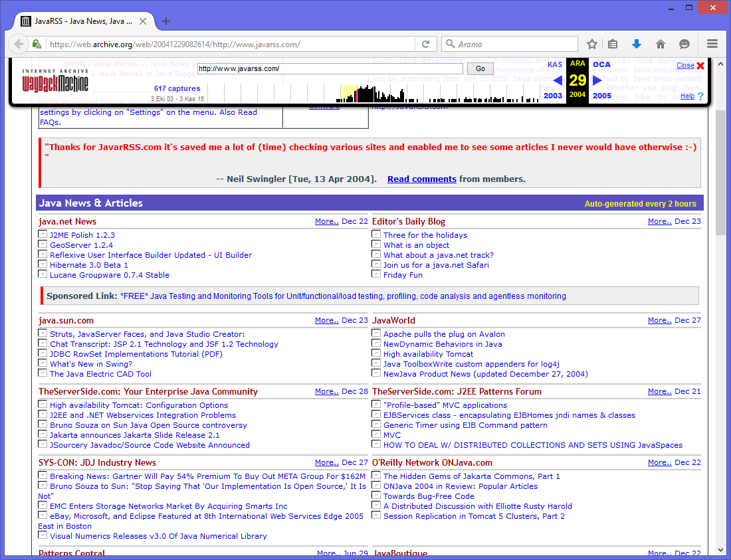The height and width of the screenshot is (560, 731).
Task: Open EMC Enters Storage Networks Market article
Action: 168,506
